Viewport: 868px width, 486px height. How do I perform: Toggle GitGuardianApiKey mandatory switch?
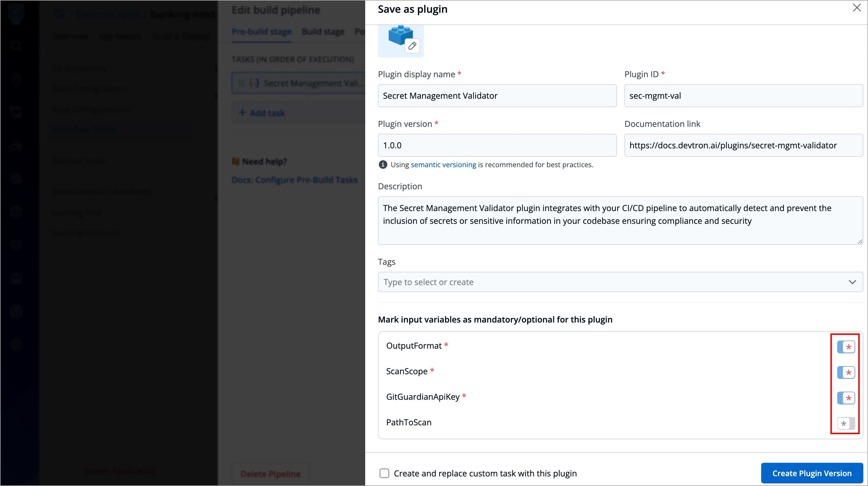846,398
